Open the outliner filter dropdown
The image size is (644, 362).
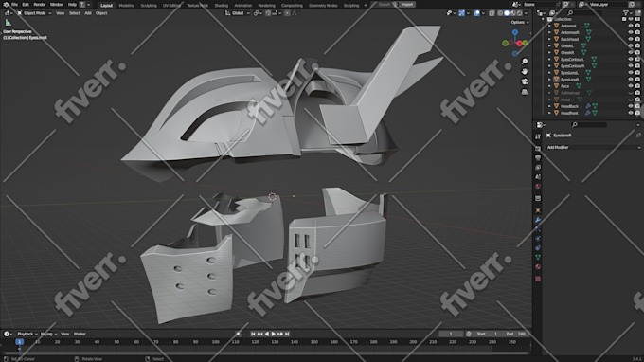(x=628, y=13)
